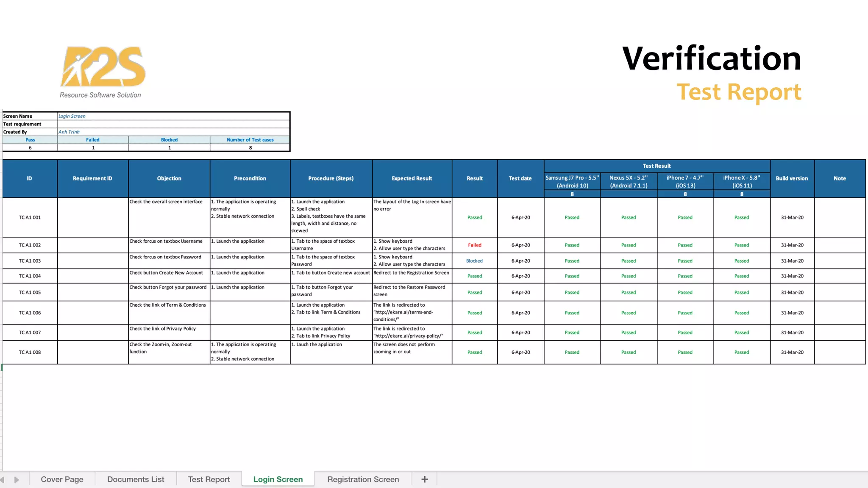This screenshot has width=868, height=488.
Task: Select the Blocked result cell for TC A1 003
Action: pos(474,261)
